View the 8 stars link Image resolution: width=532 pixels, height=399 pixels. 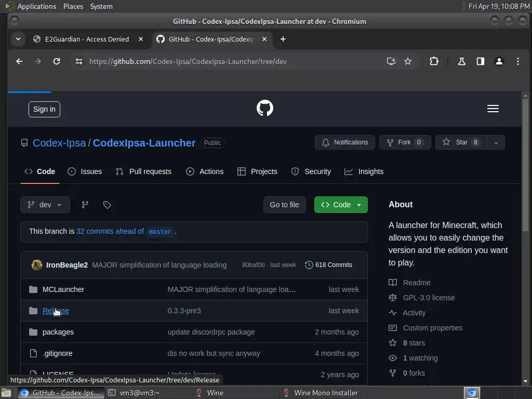tap(407, 343)
